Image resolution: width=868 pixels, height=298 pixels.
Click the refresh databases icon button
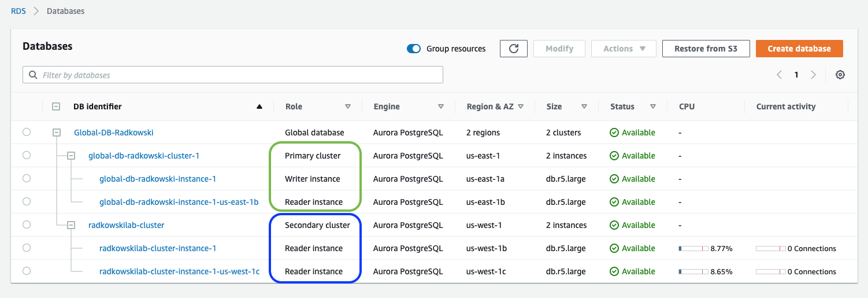point(514,49)
